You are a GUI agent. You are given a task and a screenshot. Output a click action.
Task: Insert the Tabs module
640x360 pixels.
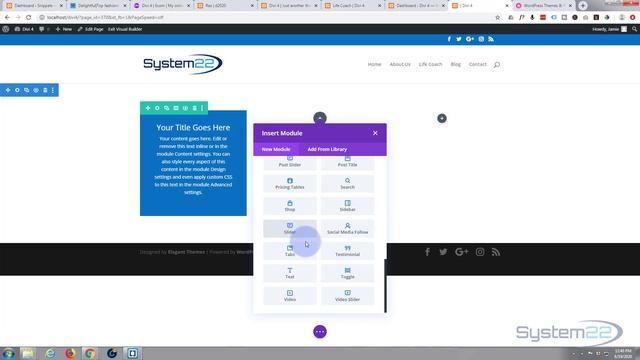(x=290, y=251)
